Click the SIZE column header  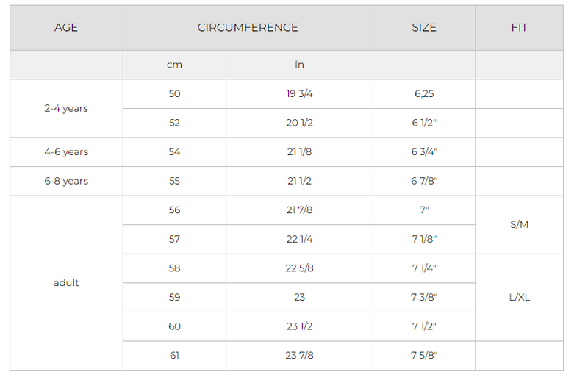[x=424, y=28]
